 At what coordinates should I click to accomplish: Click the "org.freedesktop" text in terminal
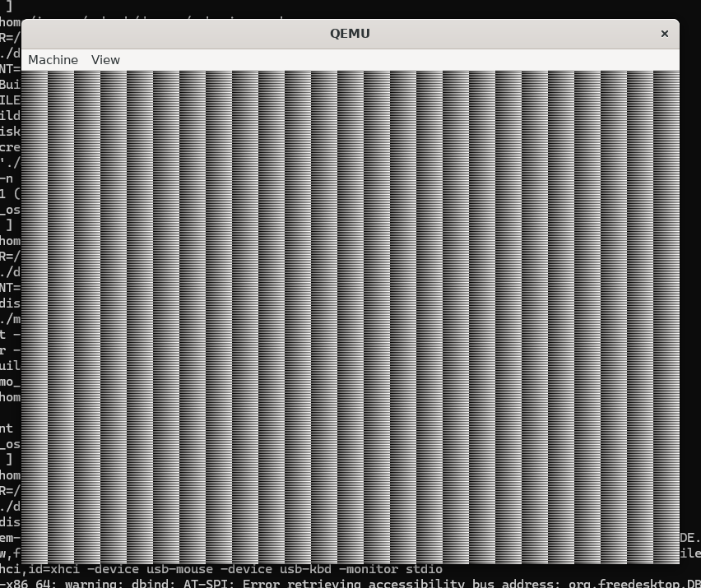(x=624, y=584)
